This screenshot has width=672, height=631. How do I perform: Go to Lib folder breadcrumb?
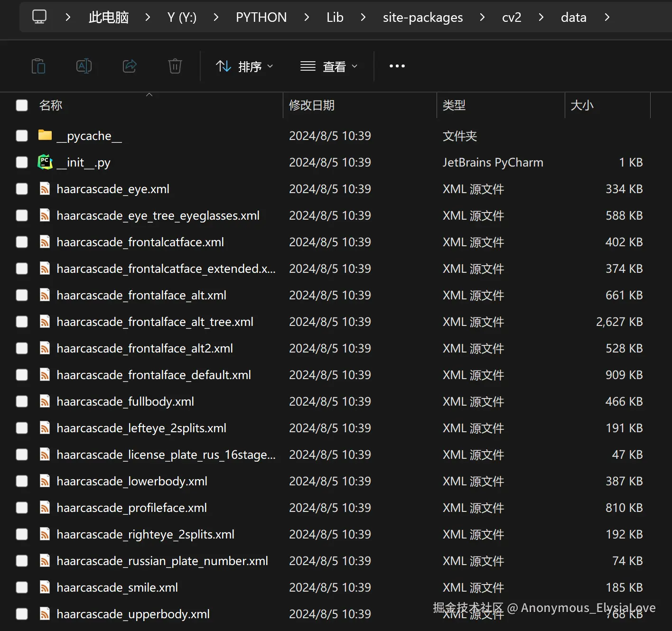point(335,18)
